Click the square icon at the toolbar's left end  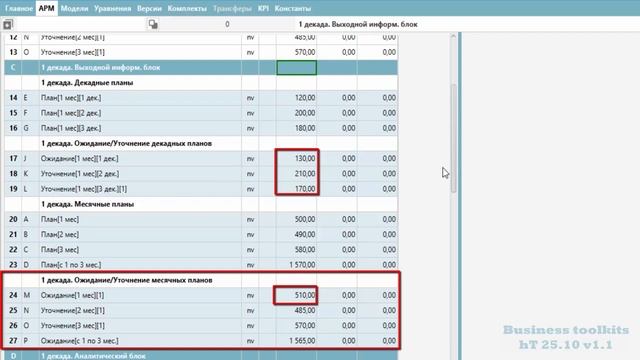(8, 24)
